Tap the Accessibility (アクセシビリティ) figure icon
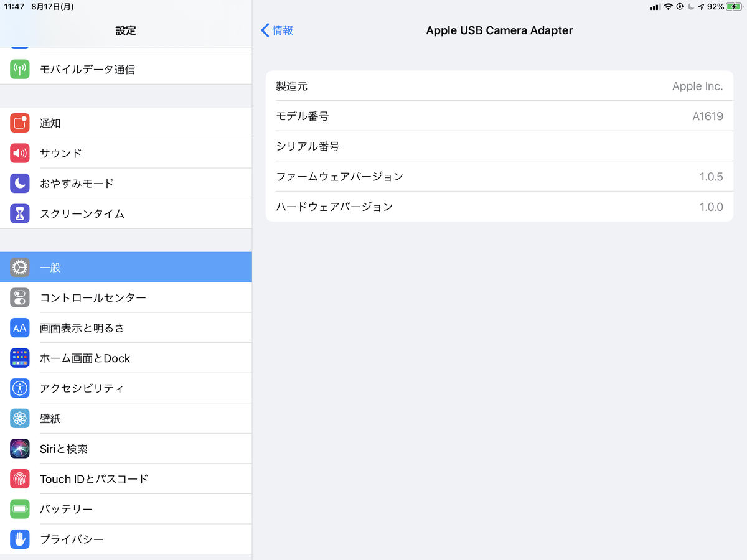 point(20,388)
